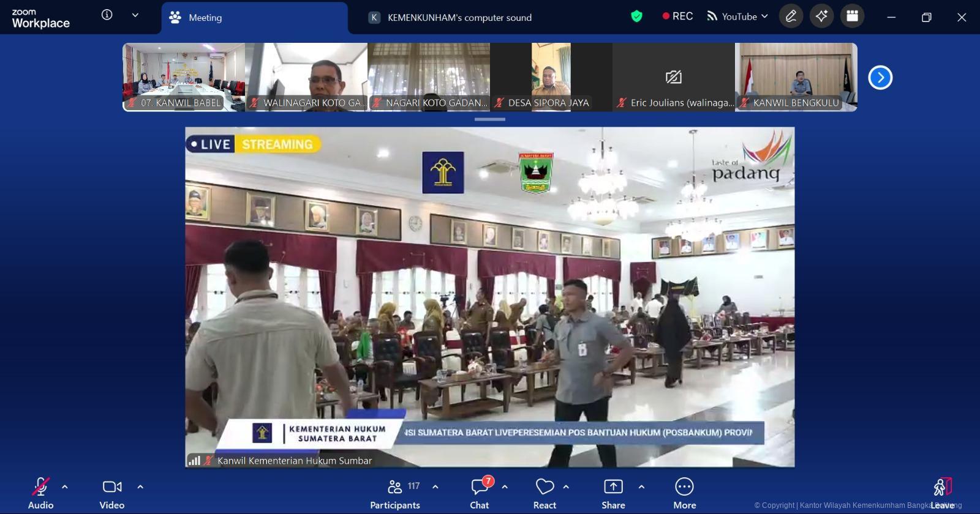The image size is (980, 514).
Task: Open the Chat panel
Action: [480, 493]
